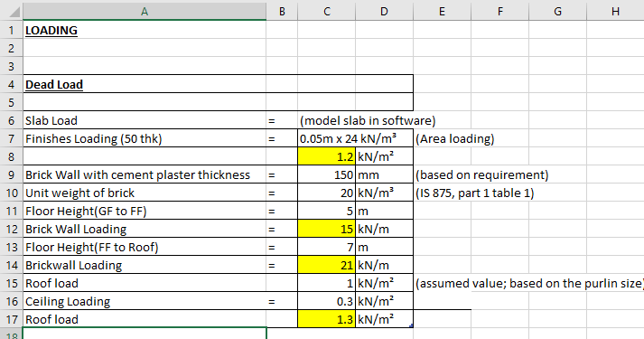Click the 'mm' unit cell
644x339 pixels.
pos(385,174)
